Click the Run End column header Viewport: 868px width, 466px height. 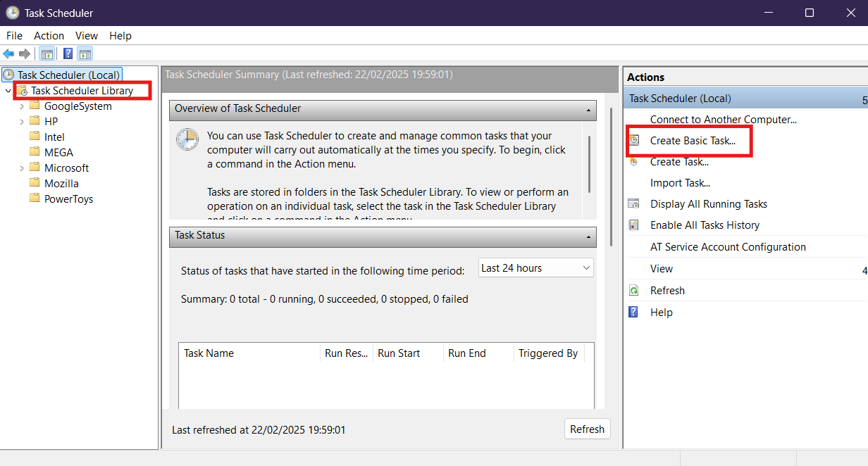point(478,353)
